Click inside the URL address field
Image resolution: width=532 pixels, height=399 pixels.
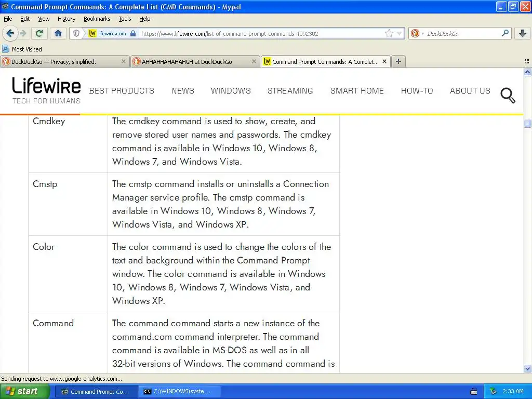click(x=261, y=33)
